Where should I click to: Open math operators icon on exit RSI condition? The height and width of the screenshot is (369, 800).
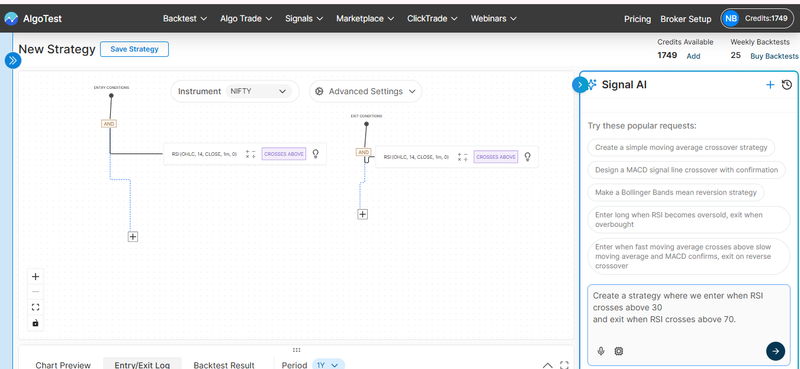tap(462, 157)
